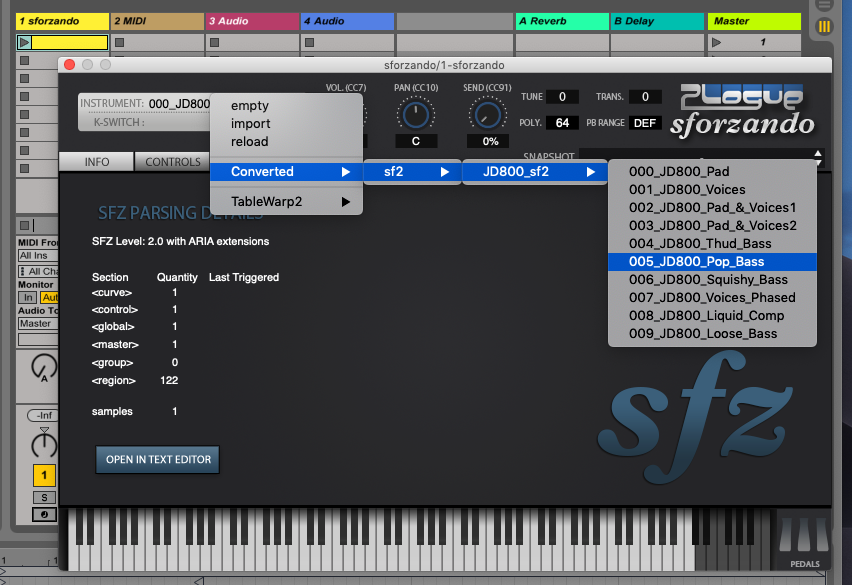
Task: Click the <region> quantity 122
Action: click(169, 380)
